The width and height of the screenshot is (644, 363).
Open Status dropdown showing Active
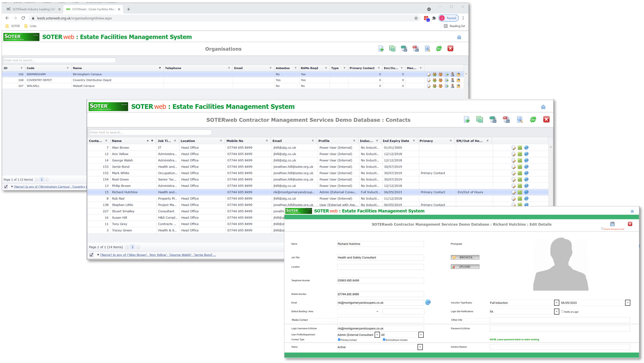[420, 347]
